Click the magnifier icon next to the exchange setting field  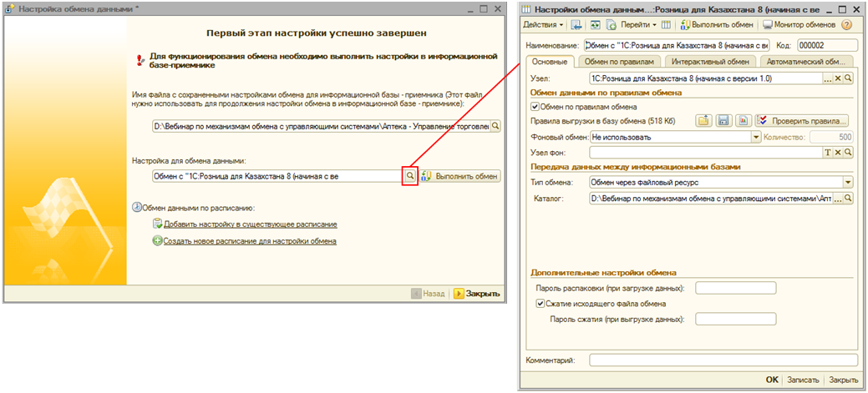pos(409,176)
